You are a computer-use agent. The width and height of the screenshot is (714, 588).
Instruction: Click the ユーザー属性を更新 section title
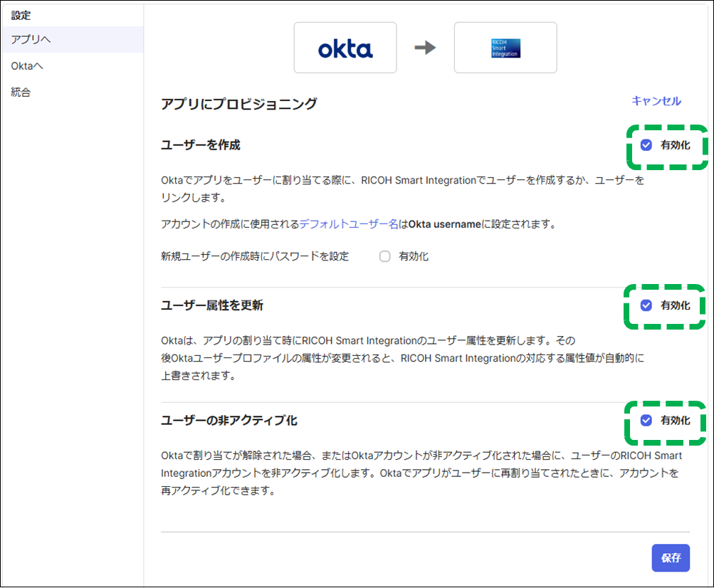click(x=212, y=305)
